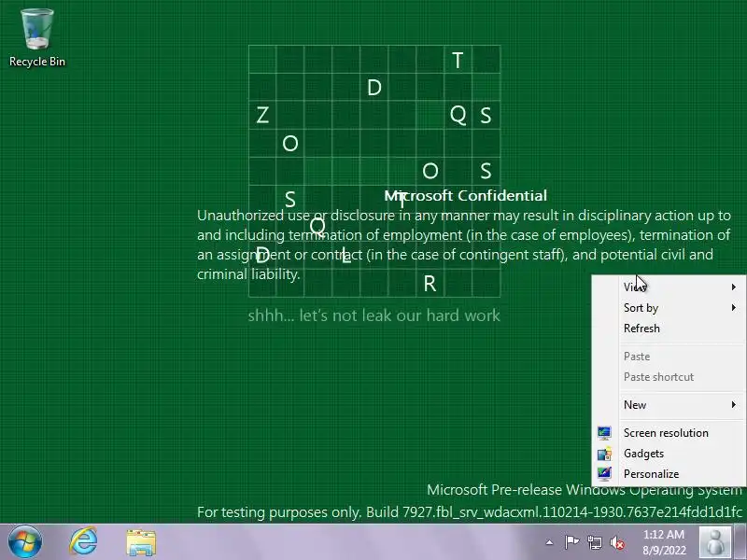Choose Personalize in the context menu
The image size is (747, 560).
pyautogui.click(x=669, y=474)
